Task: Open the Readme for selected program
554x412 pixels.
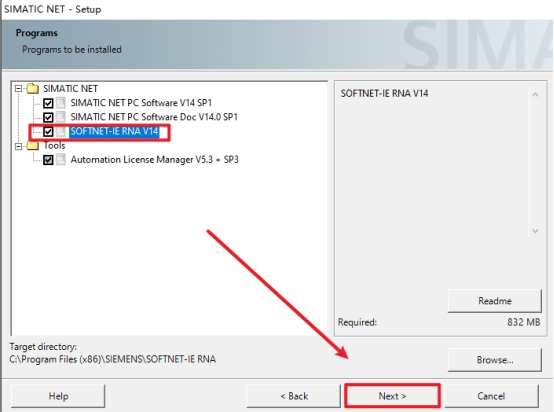Action: click(x=495, y=301)
